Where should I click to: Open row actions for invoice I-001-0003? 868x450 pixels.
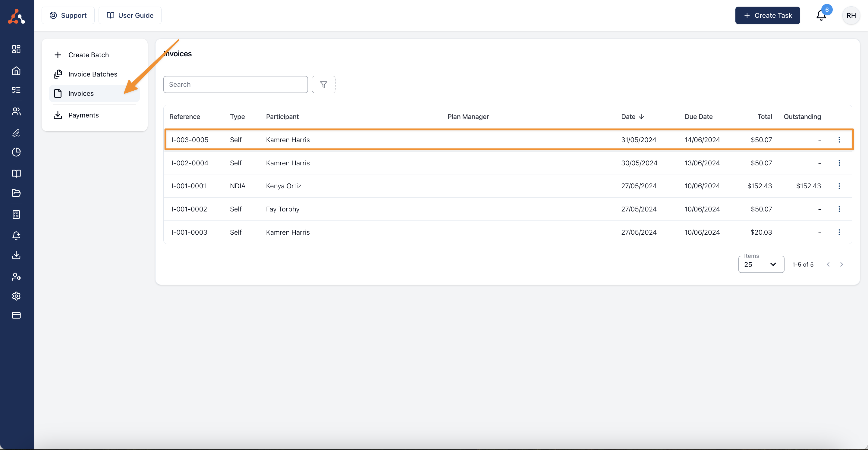(x=839, y=232)
